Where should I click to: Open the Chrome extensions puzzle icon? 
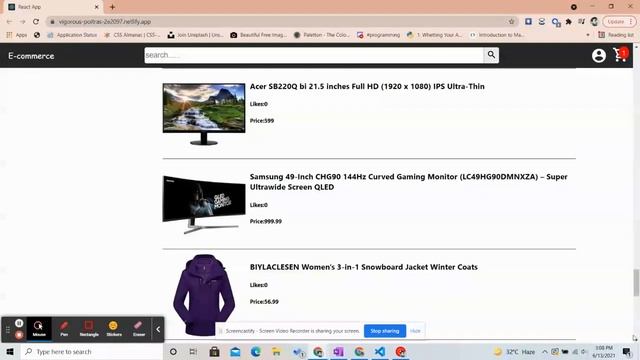point(569,22)
